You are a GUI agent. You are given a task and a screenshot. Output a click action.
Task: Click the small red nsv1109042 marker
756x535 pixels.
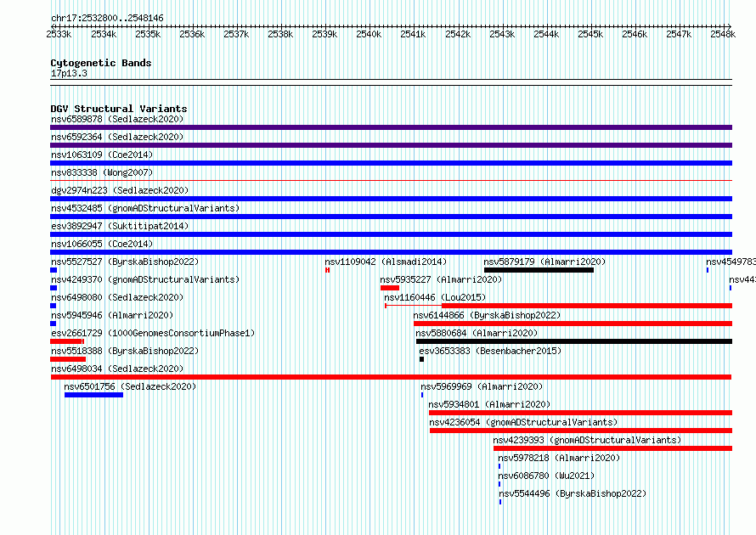pos(327,270)
